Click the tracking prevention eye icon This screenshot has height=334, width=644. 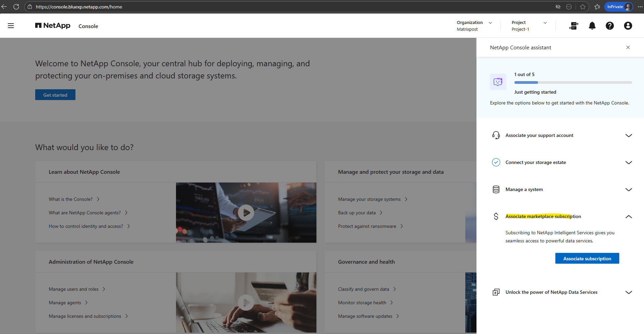pos(558,7)
